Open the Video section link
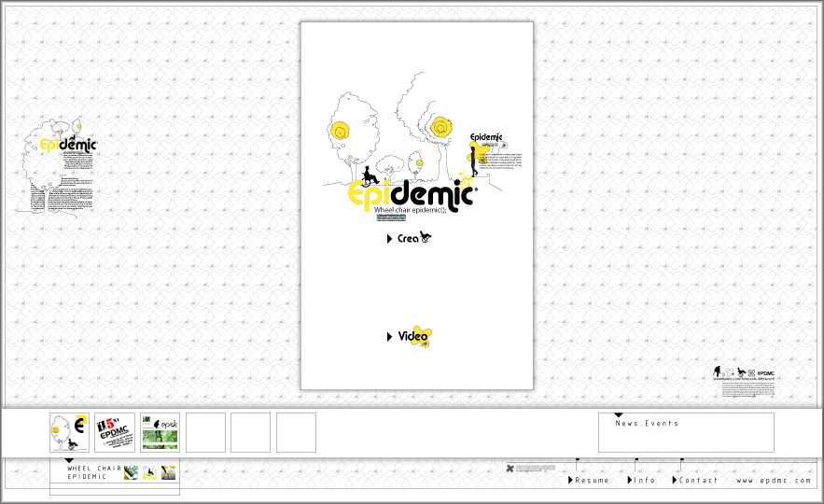Image resolution: width=824 pixels, height=504 pixels. click(x=412, y=336)
